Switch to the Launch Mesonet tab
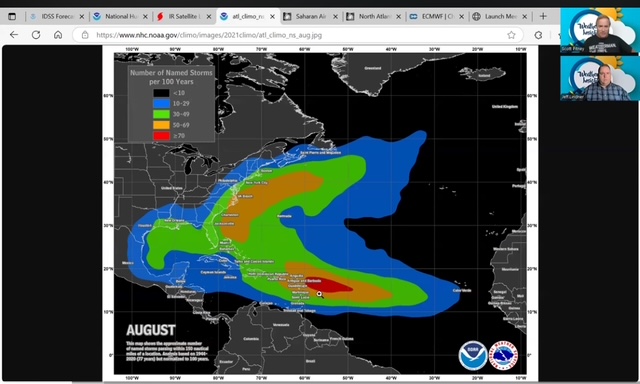Image resolution: width=640 pixels, height=384 pixels. [x=500, y=16]
